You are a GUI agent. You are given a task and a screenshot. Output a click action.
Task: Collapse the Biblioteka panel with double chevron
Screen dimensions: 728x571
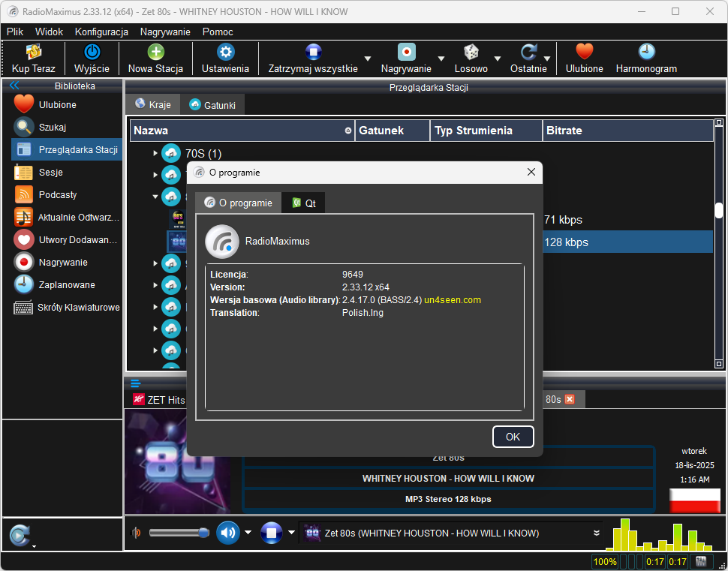[x=14, y=85]
